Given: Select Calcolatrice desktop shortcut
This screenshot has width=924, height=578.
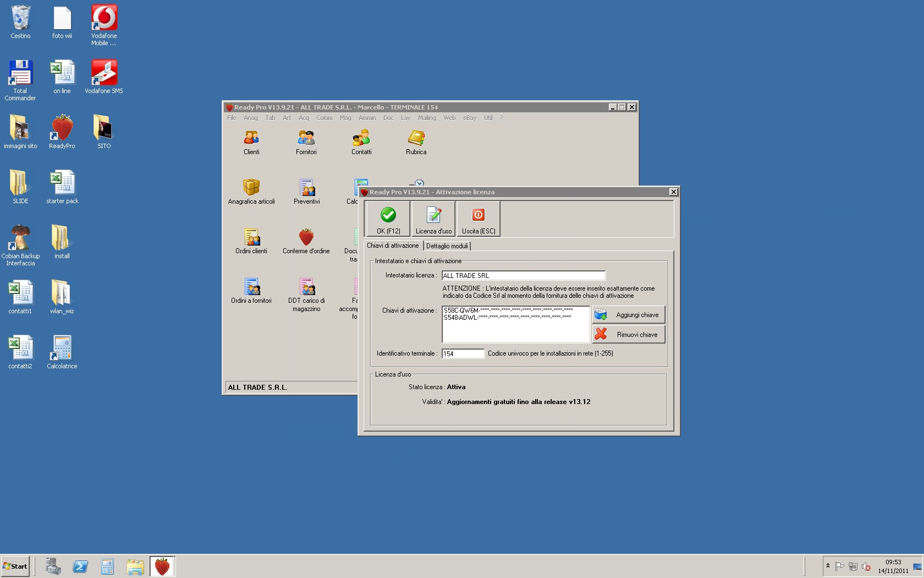Looking at the screenshot, I should pyautogui.click(x=62, y=353).
